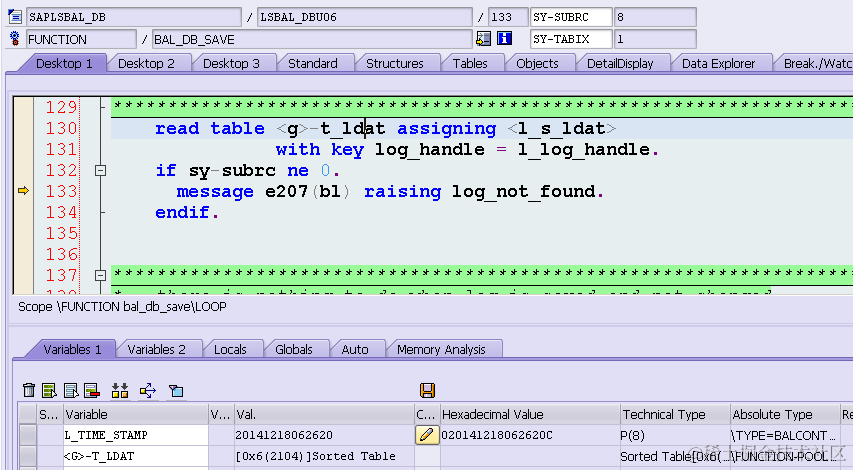The height and width of the screenshot is (470, 853).
Task: Switch to the Desktop 1 tab
Action: coord(64,64)
